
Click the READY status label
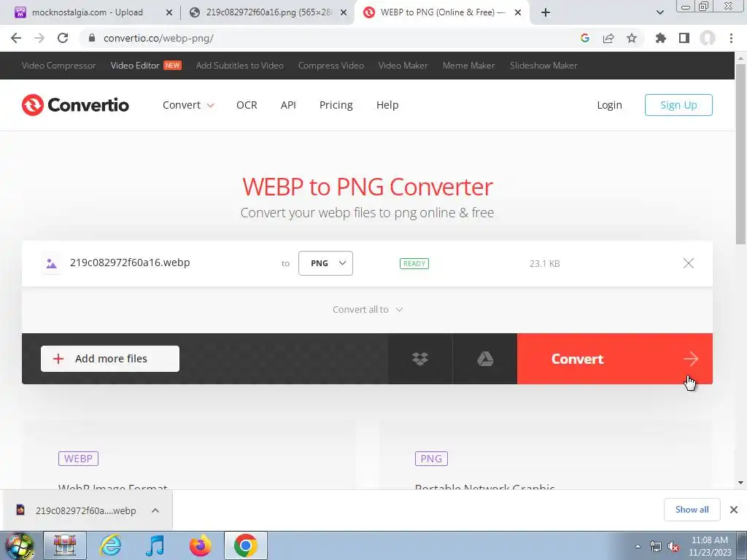(414, 263)
